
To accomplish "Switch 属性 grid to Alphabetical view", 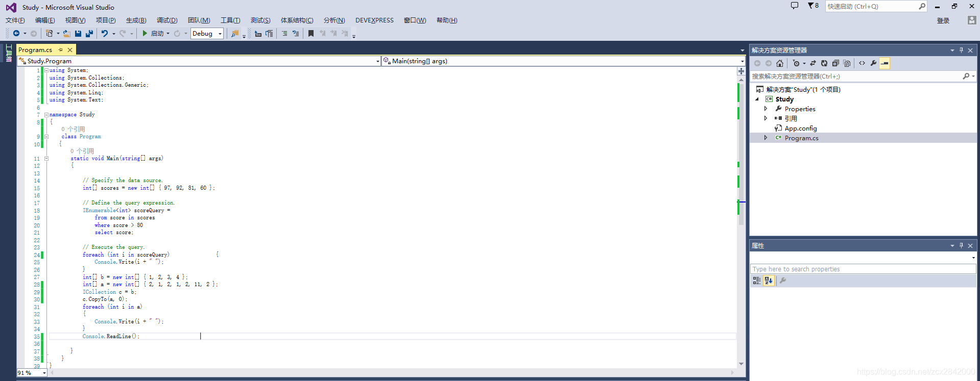I will tap(769, 281).
